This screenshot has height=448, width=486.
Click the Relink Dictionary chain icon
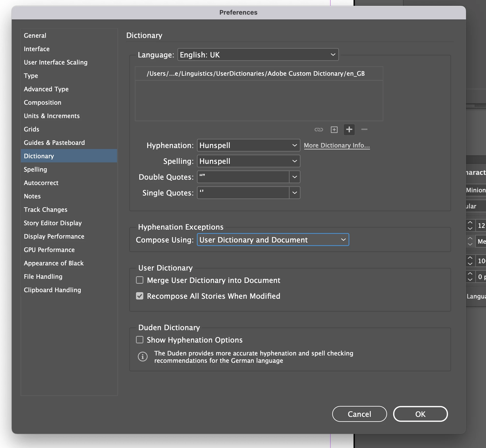point(319,130)
